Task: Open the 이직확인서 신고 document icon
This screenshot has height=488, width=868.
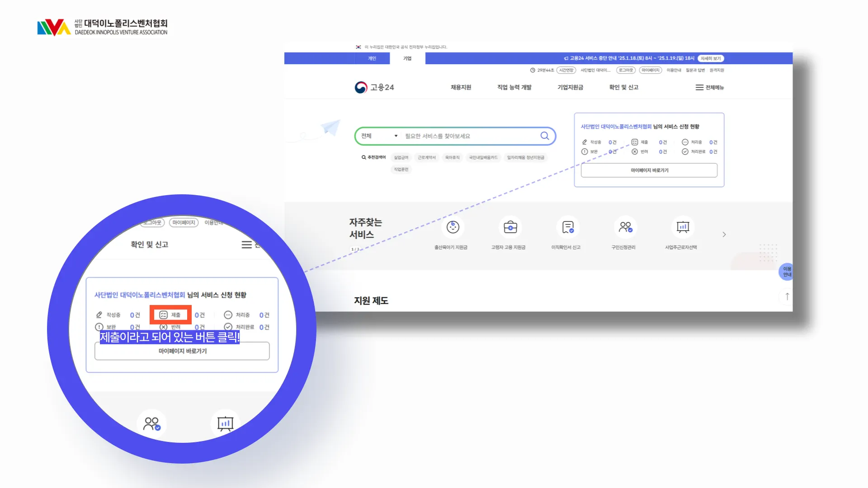Action: tap(568, 227)
